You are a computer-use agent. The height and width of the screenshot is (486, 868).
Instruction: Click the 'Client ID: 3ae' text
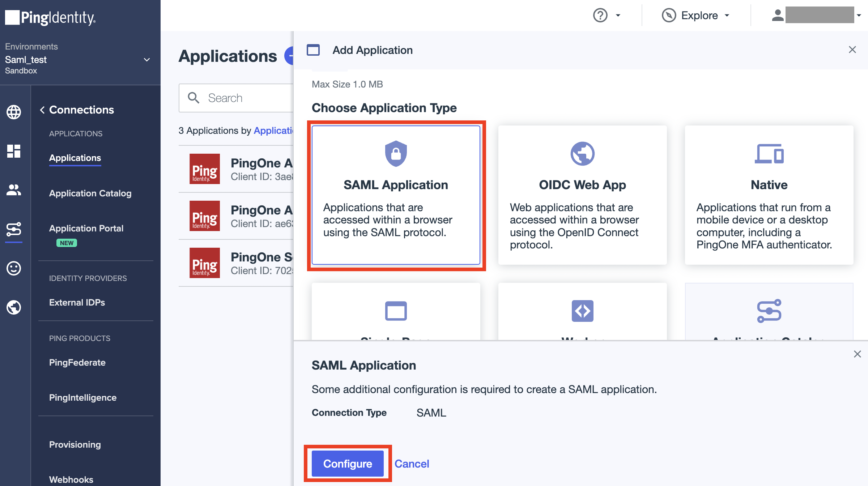coord(262,177)
